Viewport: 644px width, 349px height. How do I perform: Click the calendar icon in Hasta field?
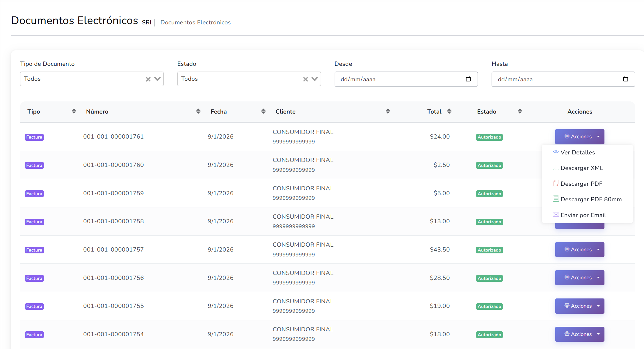(x=625, y=79)
